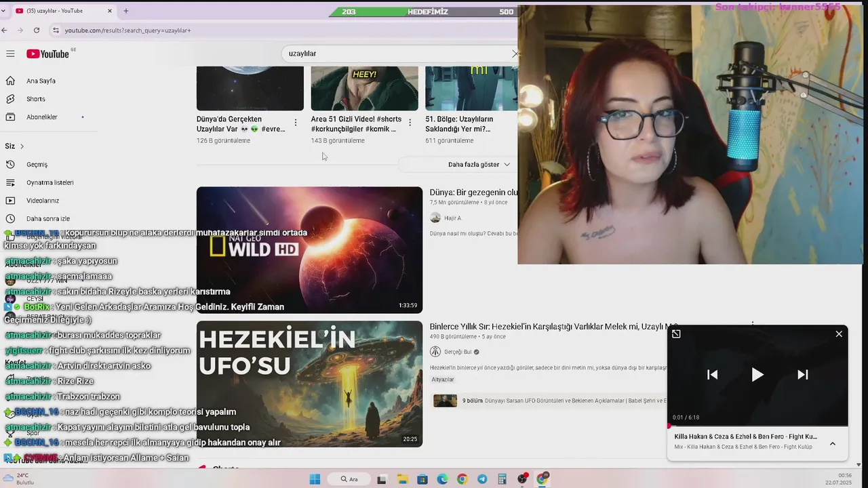Open Geçmiş history in sidebar
This screenshot has width=868, height=488.
point(37,165)
